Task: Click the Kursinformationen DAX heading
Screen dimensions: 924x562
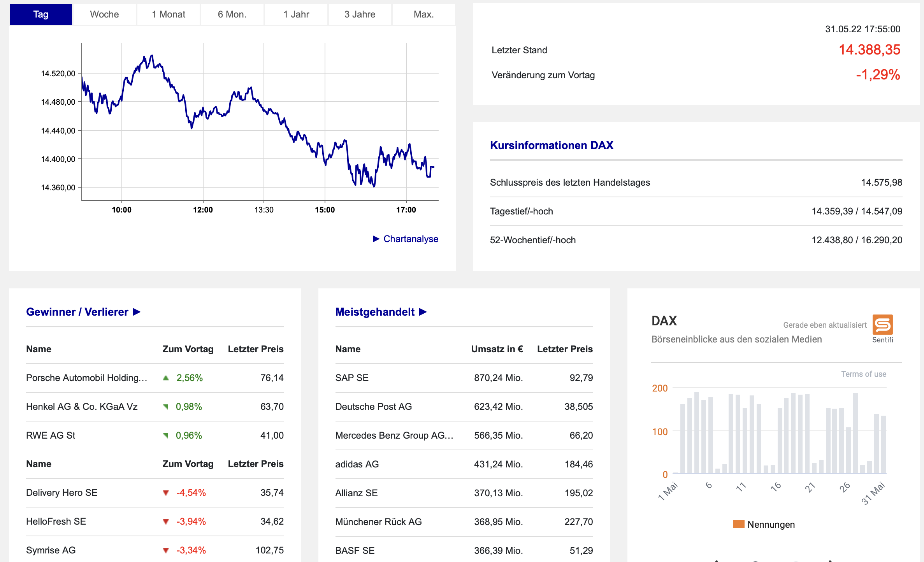Action: coord(552,145)
